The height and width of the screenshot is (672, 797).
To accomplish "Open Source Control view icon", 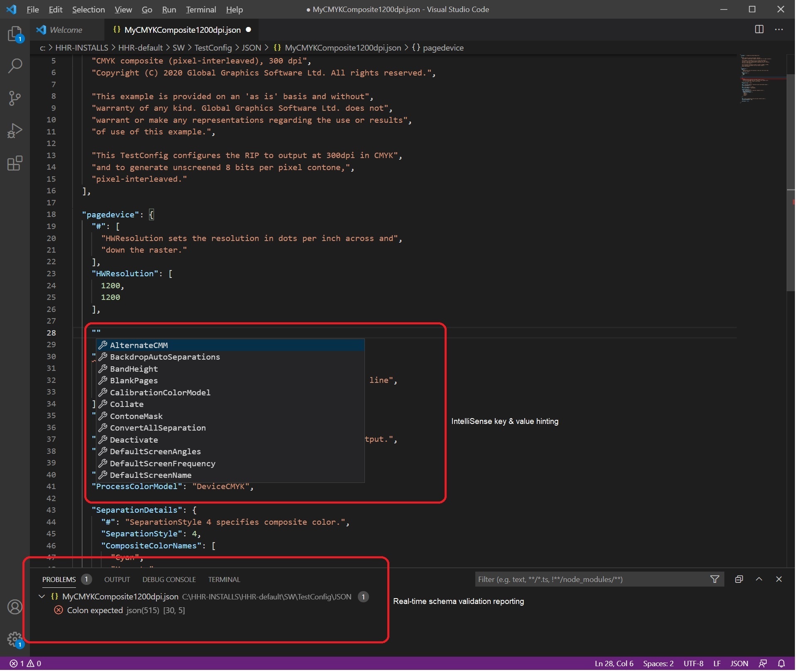I will coord(15,98).
